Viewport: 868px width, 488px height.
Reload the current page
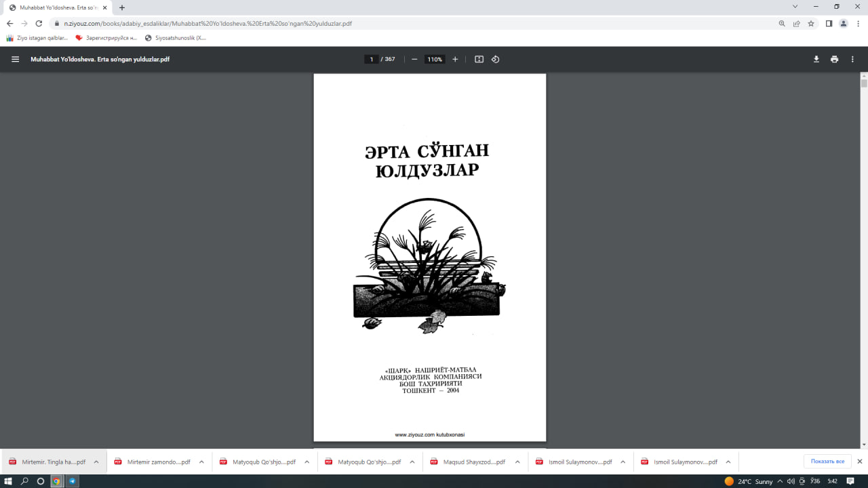pyautogui.click(x=39, y=22)
